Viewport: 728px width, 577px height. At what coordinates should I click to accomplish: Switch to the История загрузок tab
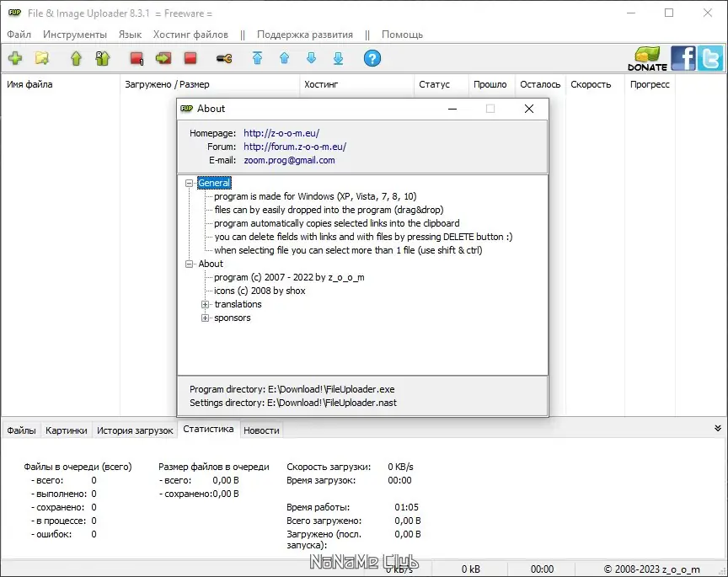pyautogui.click(x=135, y=430)
